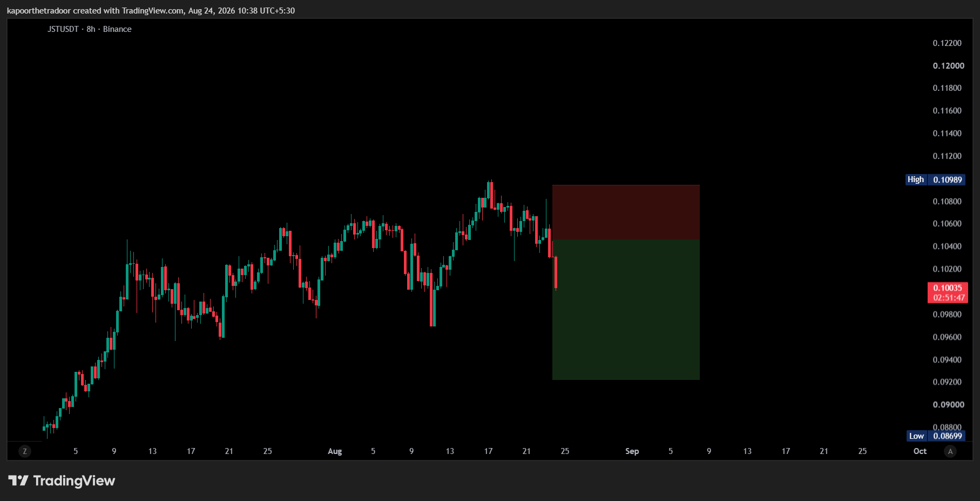The image size is (980, 501).
Task: Click the 0.10600 price axis label
Action: point(947,224)
